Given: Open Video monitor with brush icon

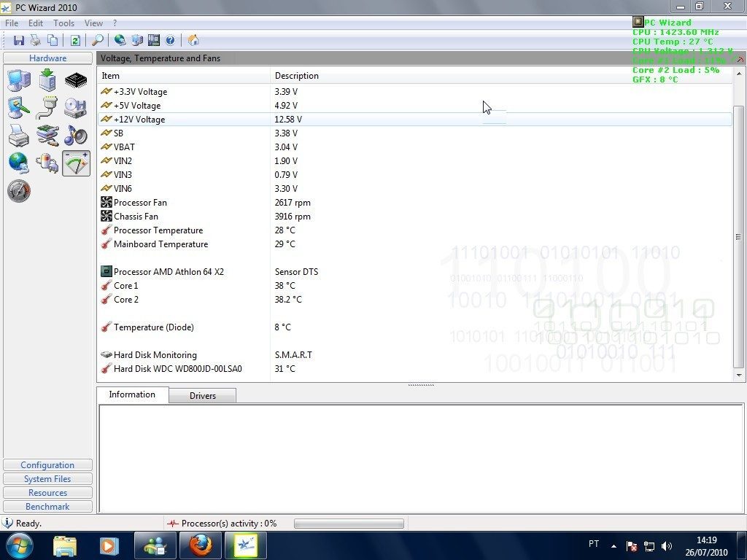Looking at the screenshot, I should click(x=19, y=108).
